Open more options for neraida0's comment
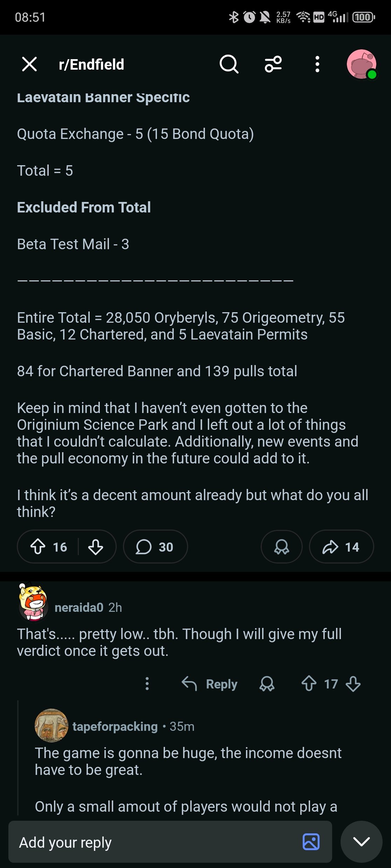391x868 pixels. pyautogui.click(x=147, y=684)
